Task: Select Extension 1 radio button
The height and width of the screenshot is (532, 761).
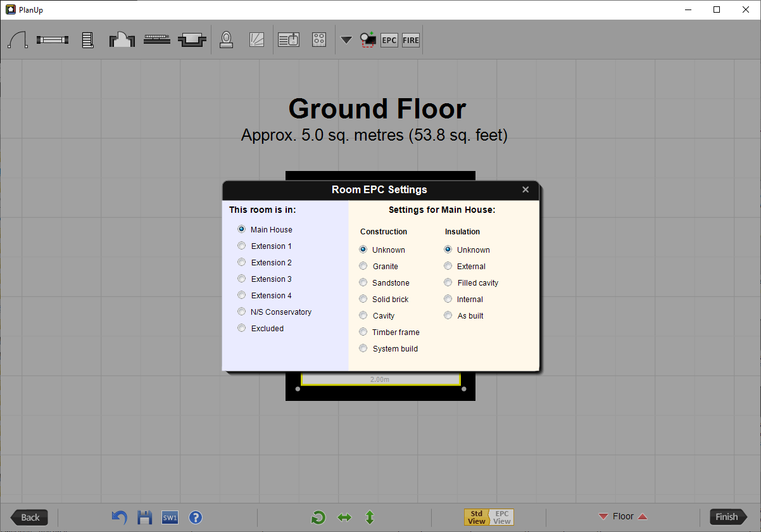Action: pos(241,246)
